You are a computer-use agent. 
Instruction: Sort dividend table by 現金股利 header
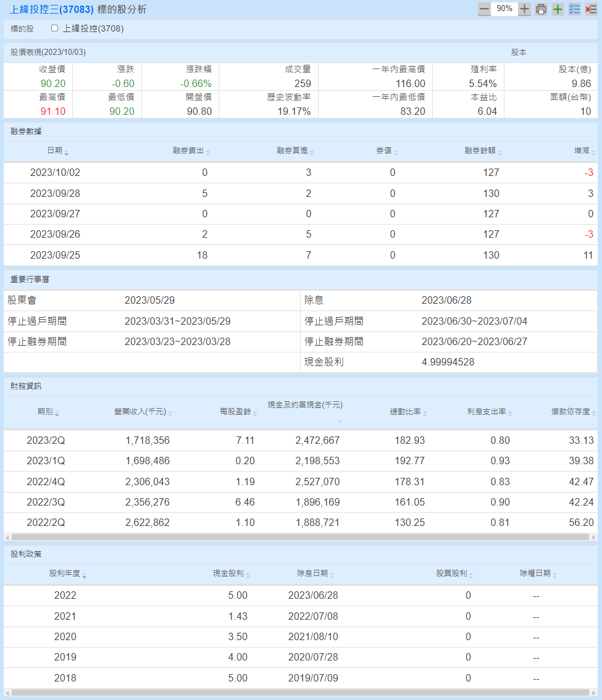coord(231,574)
